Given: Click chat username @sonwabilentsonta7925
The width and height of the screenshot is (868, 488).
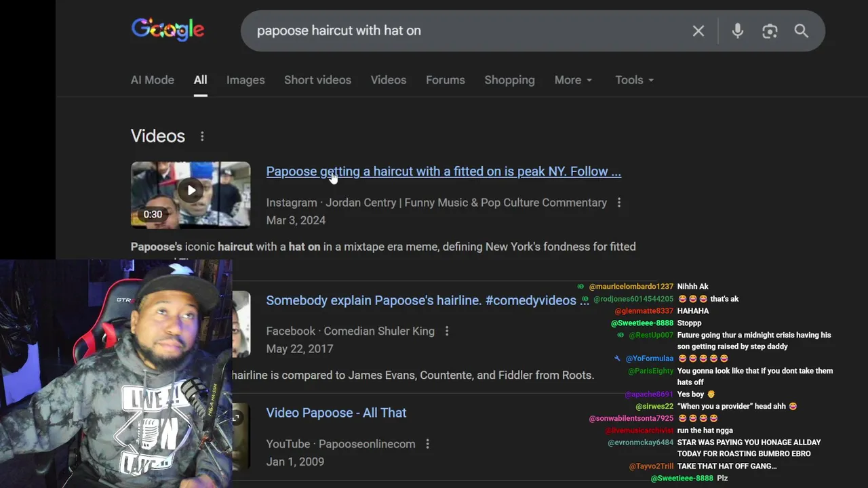Looking at the screenshot, I should coord(631,419).
